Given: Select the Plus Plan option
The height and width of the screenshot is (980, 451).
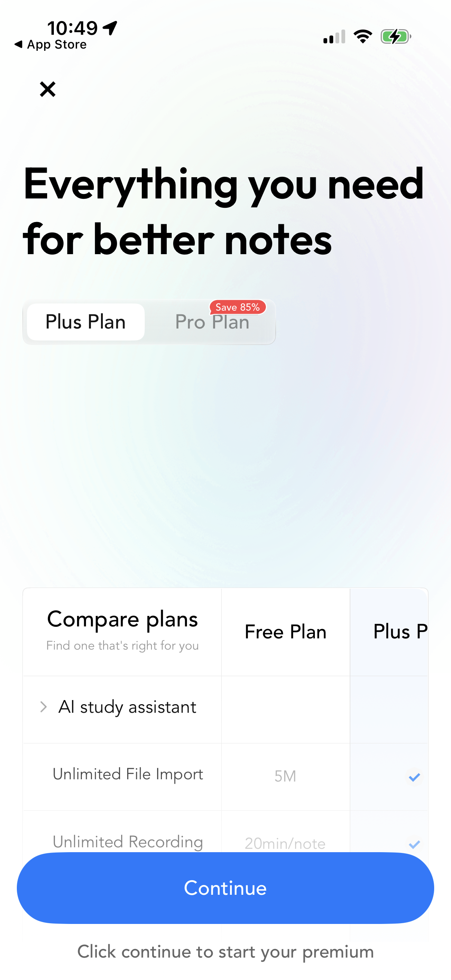Looking at the screenshot, I should (x=86, y=321).
